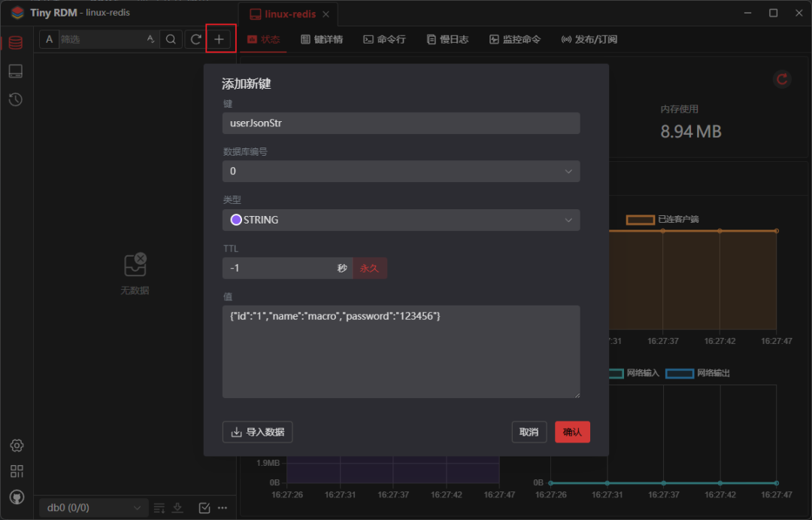Open the settings gear in the sidebar
812x520 pixels.
tap(17, 445)
